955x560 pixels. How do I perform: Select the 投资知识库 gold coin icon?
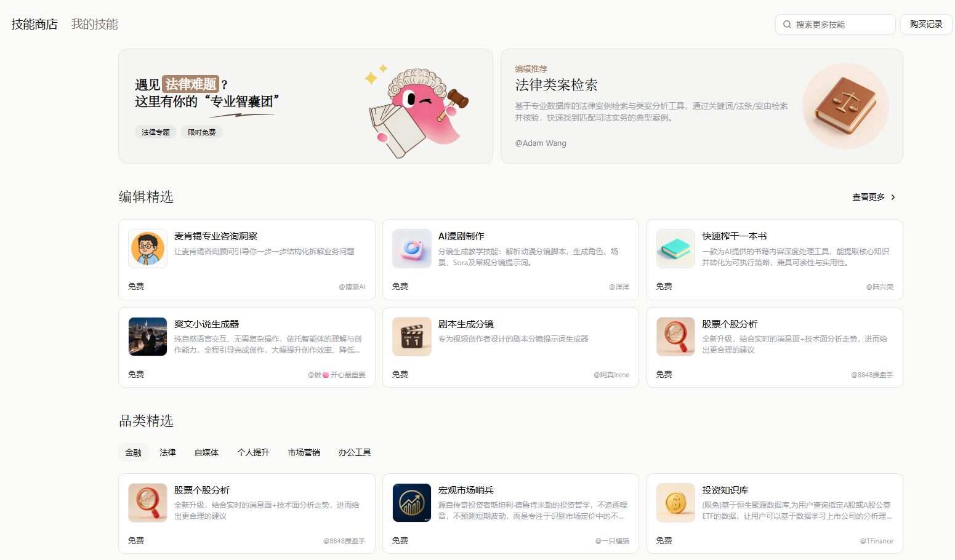point(675,503)
